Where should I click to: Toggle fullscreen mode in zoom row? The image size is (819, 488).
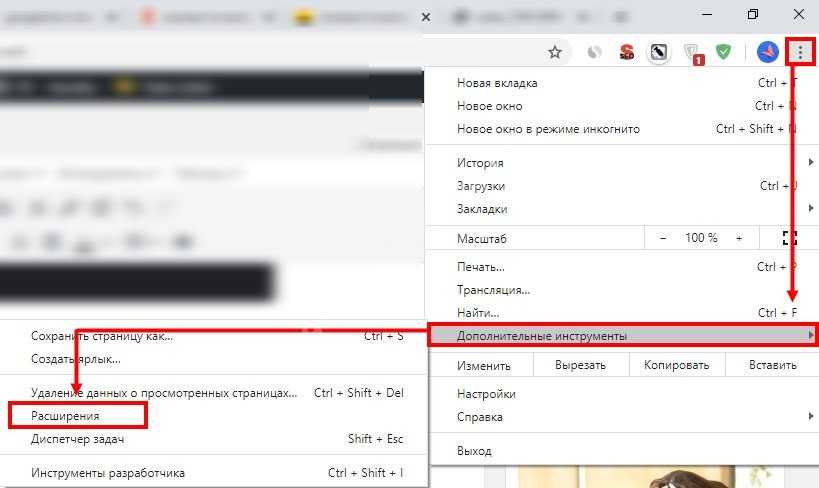click(x=789, y=238)
